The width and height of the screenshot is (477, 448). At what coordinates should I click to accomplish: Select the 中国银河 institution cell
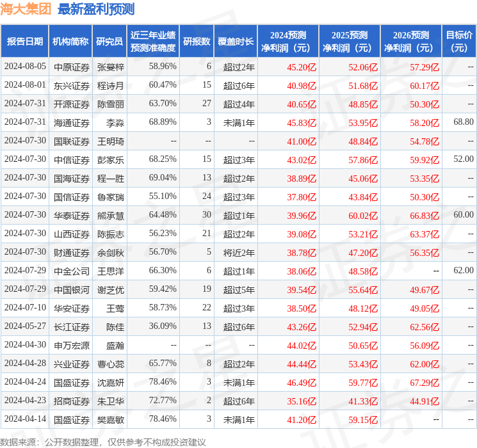click(x=72, y=290)
